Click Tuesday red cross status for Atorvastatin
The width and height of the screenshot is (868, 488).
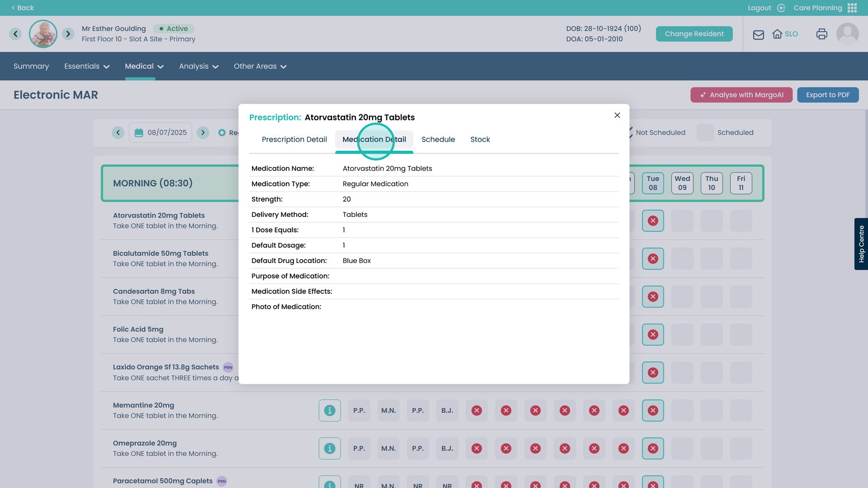click(x=653, y=221)
